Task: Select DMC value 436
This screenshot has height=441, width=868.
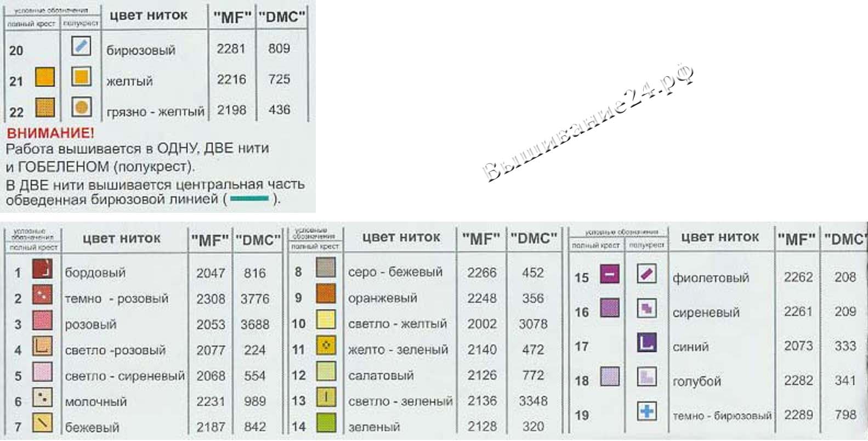Action: 279,110
